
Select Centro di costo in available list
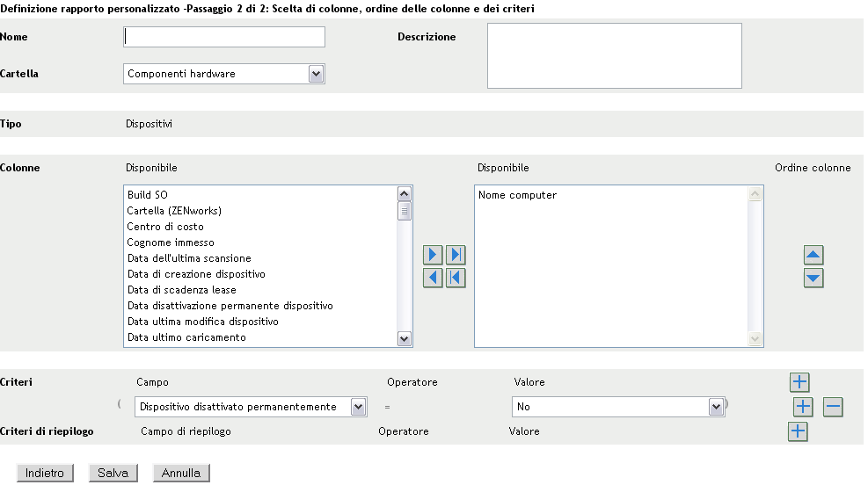(165, 227)
